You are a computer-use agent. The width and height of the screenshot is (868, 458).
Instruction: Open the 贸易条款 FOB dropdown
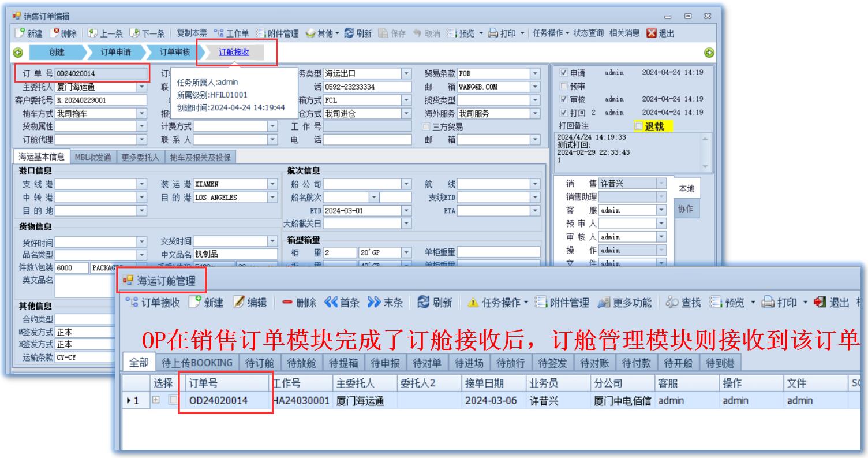tap(535, 73)
